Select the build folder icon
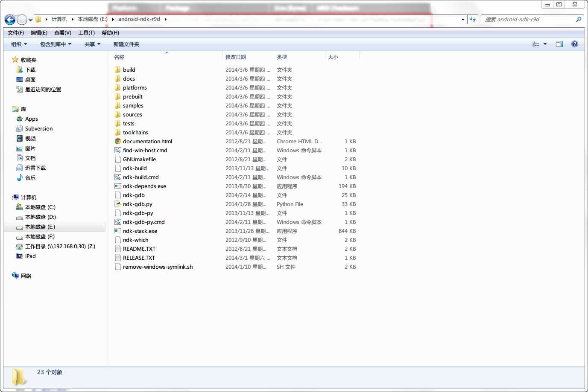588x392 pixels. point(118,70)
